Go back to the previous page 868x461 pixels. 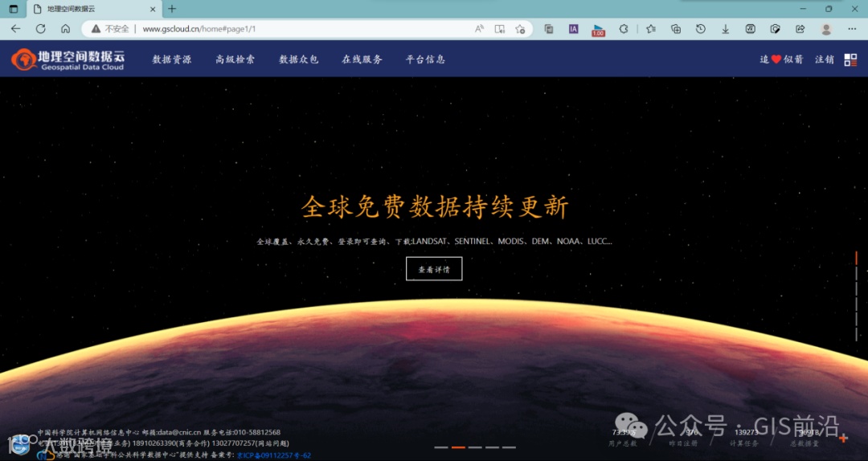pos(15,29)
